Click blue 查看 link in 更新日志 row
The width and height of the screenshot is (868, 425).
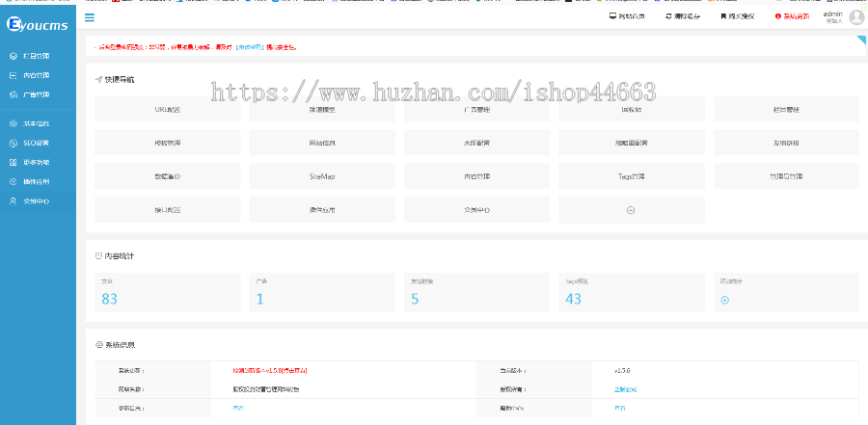[238, 408]
